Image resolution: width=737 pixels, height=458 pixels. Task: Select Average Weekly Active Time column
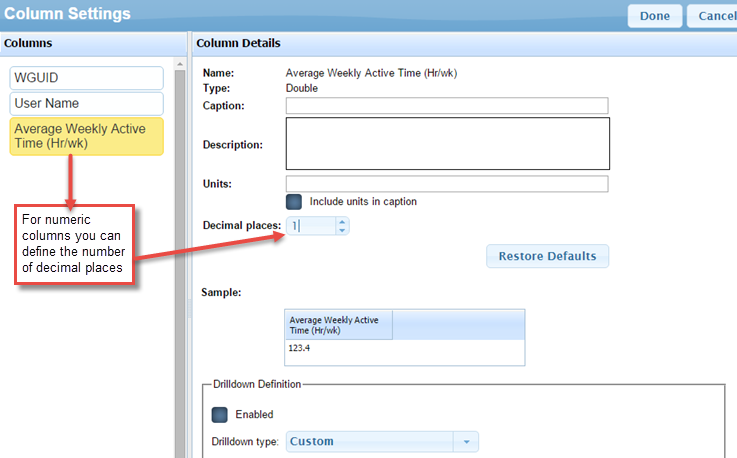point(86,136)
